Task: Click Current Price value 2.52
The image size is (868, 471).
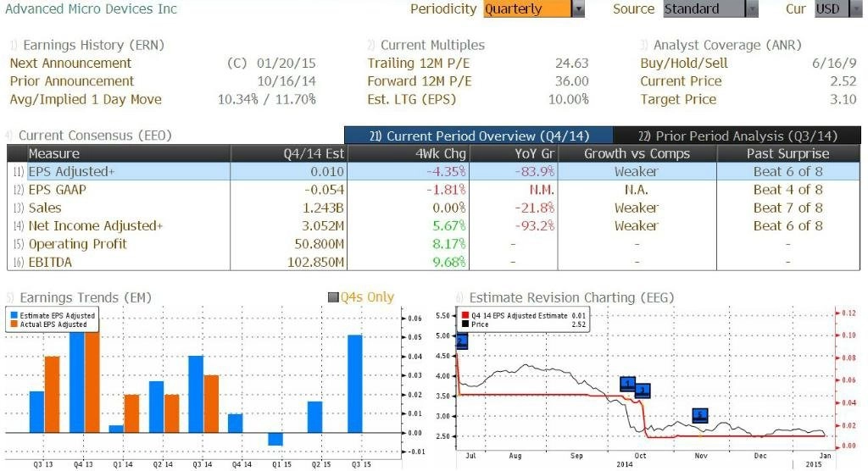Action: 843,81
